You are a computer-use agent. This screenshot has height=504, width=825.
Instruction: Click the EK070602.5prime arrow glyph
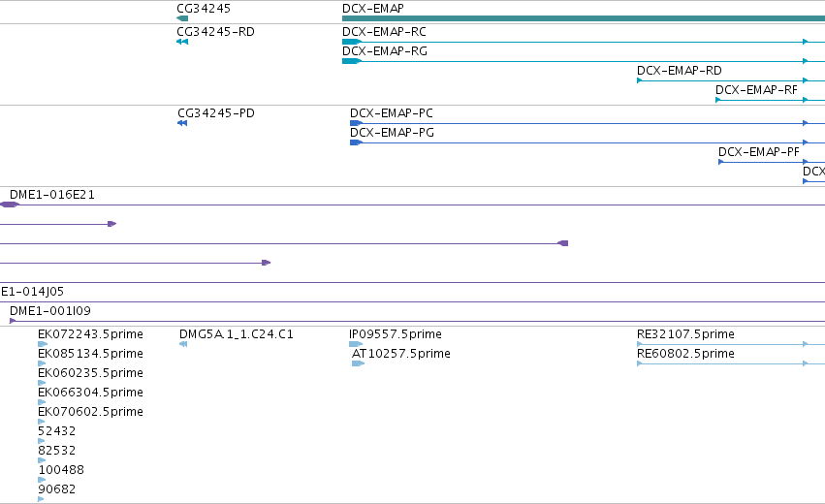pyautogui.click(x=41, y=422)
